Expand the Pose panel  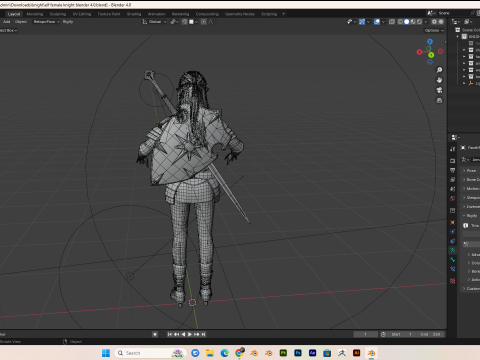tap(471, 170)
